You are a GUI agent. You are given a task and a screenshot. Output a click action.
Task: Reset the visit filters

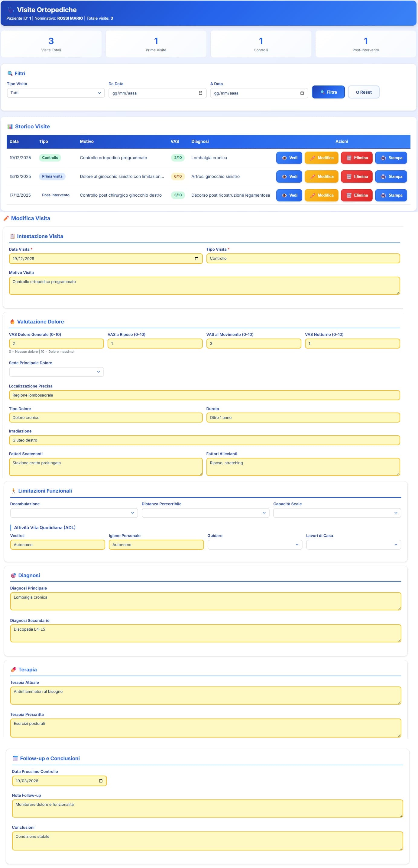tap(363, 92)
